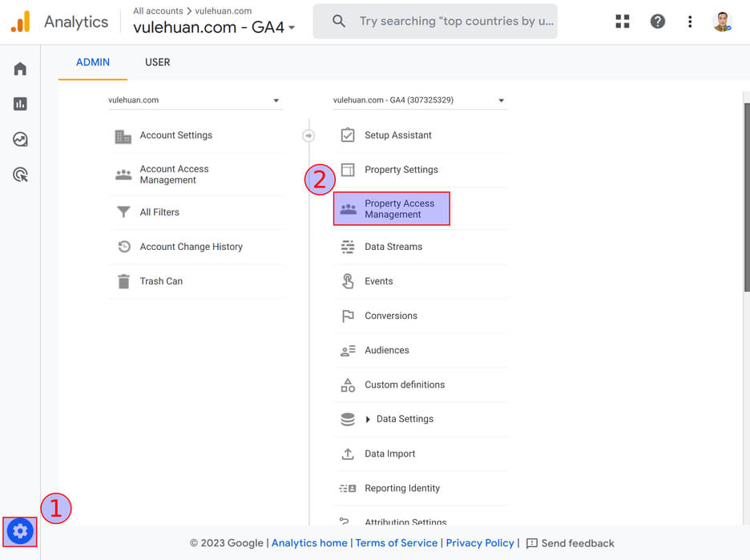Expand the GA4 property selector dropdown

420,101
